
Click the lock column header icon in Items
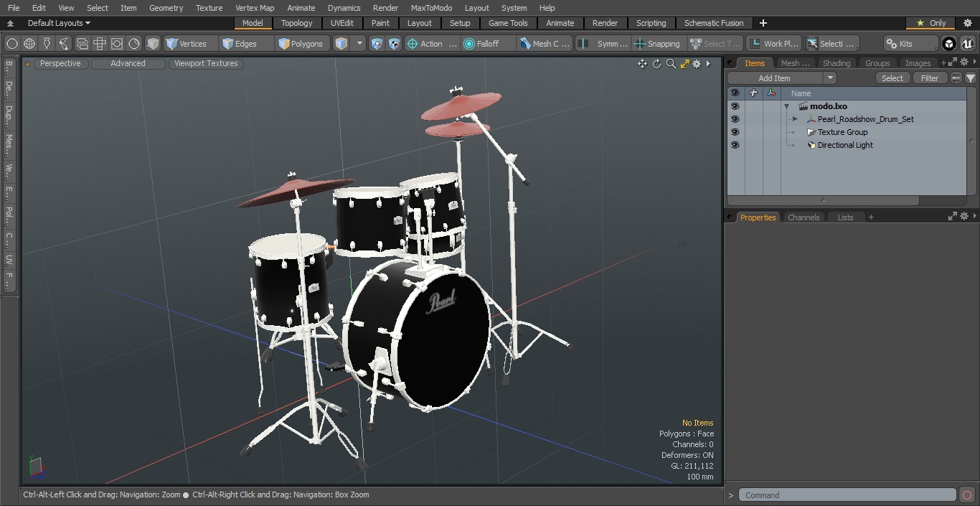(x=753, y=93)
